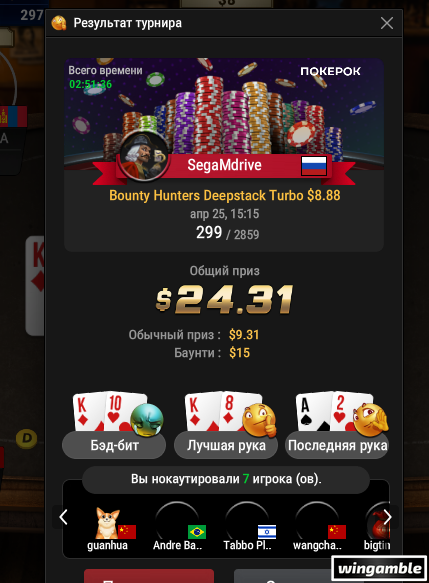Click the ПОКЕРОК logo

(x=330, y=71)
